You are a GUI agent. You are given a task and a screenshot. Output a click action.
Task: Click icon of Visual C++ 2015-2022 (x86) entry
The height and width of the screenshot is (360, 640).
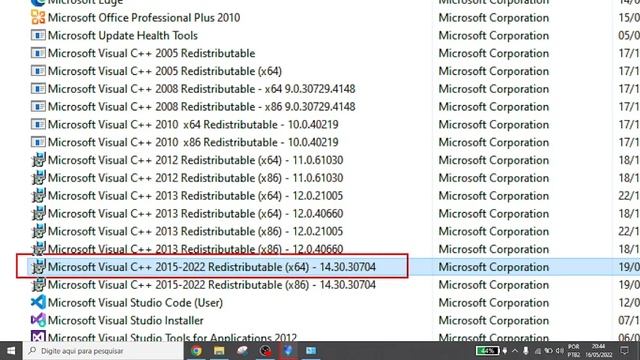tap(38, 284)
